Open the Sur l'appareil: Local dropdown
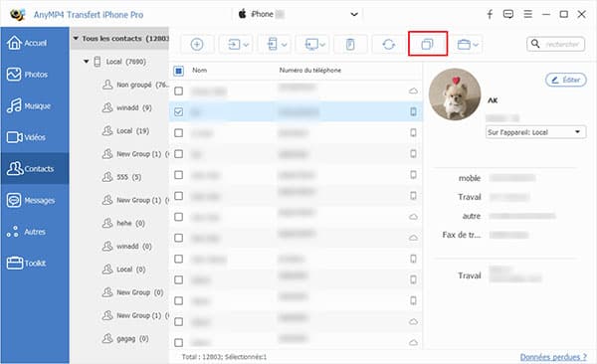 (535, 132)
